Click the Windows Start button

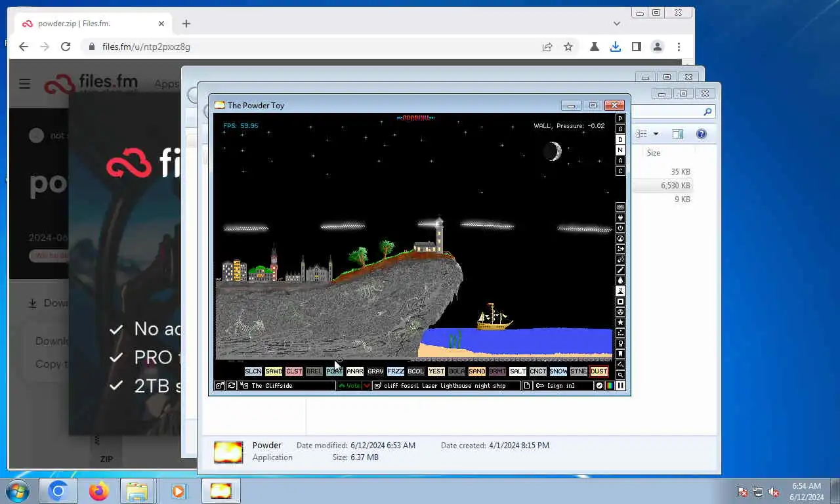point(18,491)
